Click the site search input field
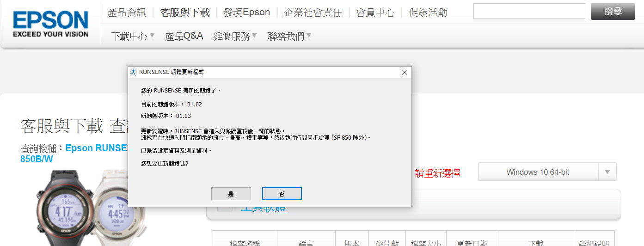This screenshot has height=246, width=644. coord(529,11)
